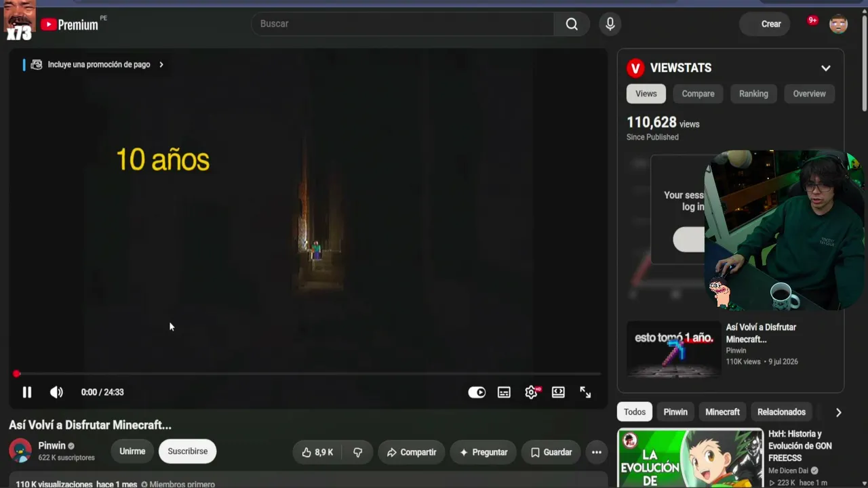
Task: Expand the paid promotion notice arrow
Action: pyautogui.click(x=161, y=64)
